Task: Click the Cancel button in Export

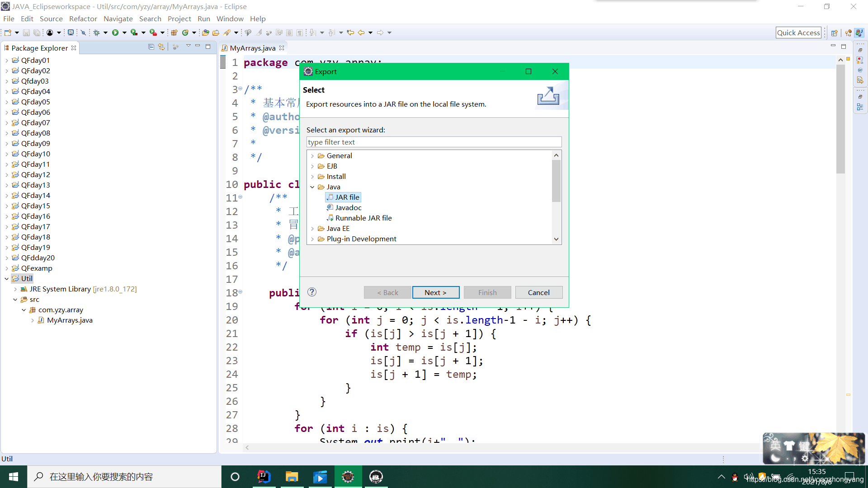Action: point(539,292)
